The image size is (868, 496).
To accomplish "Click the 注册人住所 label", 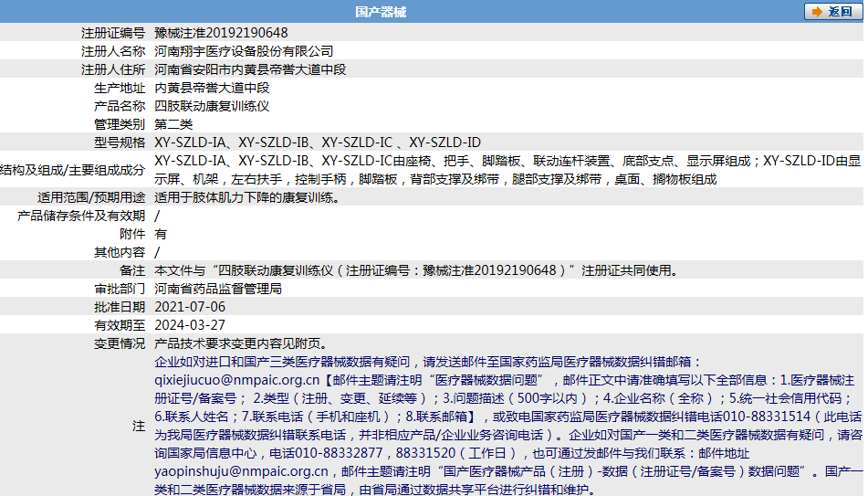I will [x=113, y=69].
